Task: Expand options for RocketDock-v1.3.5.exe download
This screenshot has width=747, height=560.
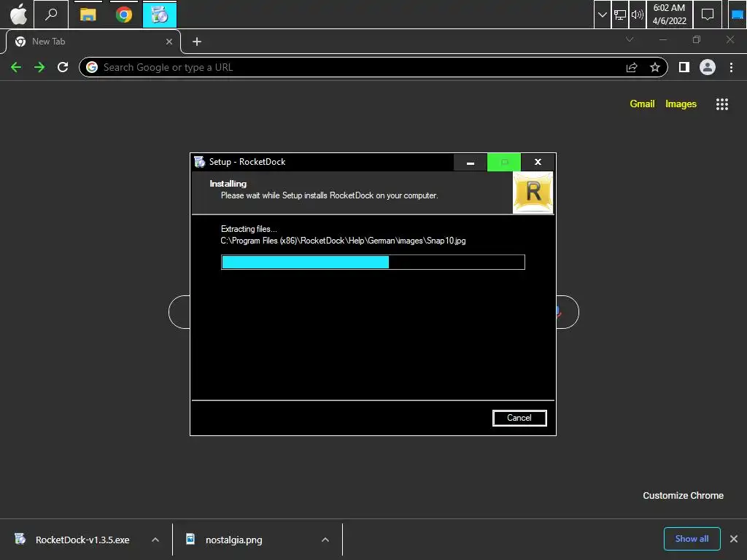Action: click(x=155, y=540)
